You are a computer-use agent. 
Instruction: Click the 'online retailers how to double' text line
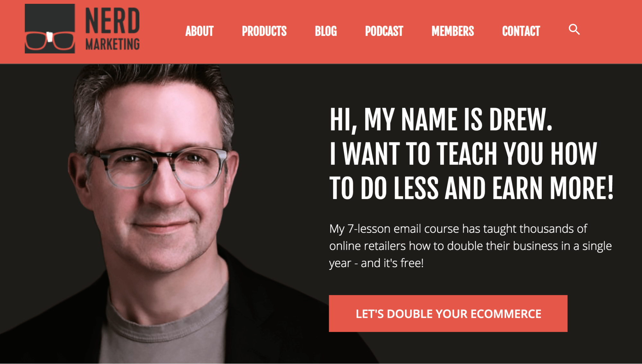tap(471, 246)
